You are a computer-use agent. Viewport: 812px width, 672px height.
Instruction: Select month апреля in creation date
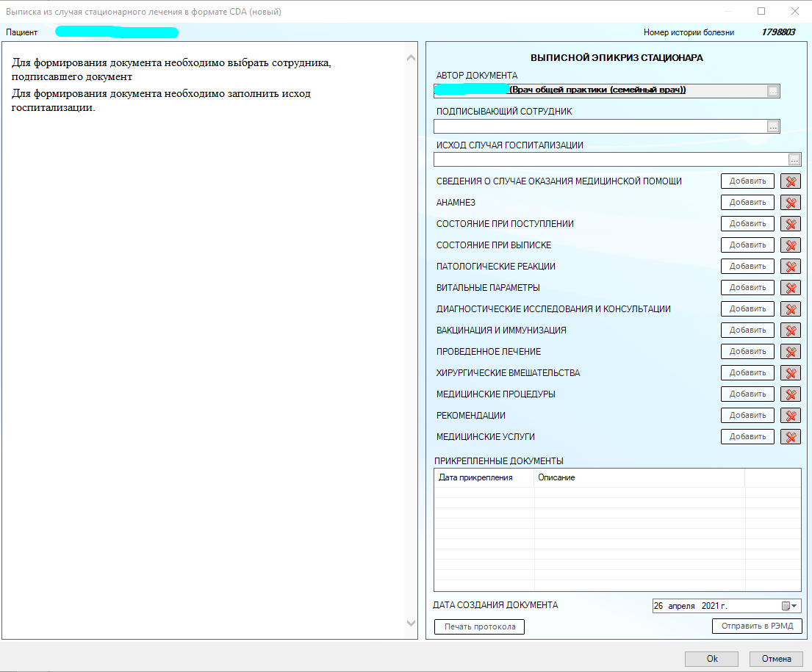[681, 606]
